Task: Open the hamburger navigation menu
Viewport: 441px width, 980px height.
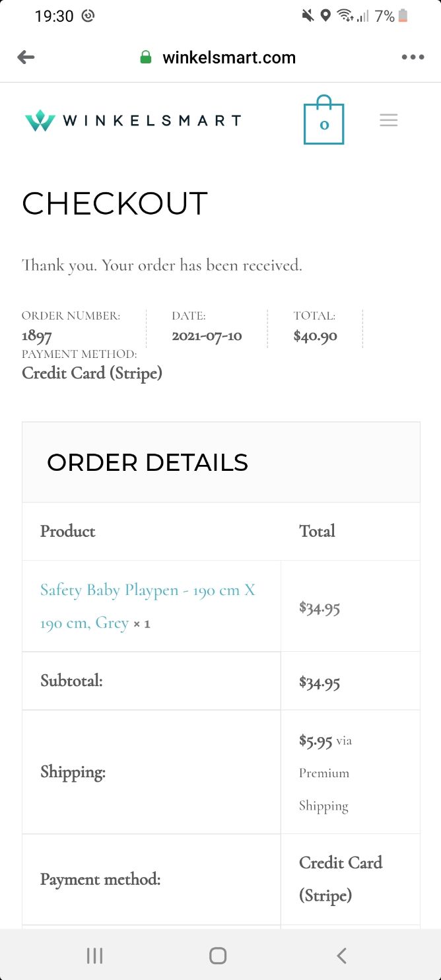Action: pos(389,120)
